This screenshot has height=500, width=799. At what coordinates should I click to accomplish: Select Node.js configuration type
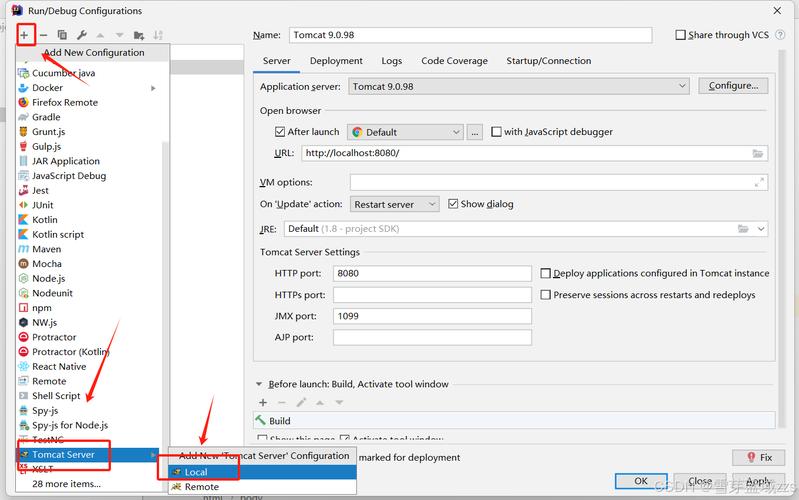(x=48, y=279)
